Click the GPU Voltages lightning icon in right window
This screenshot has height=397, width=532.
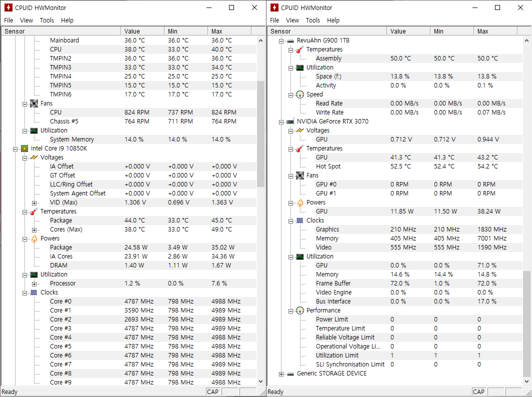[x=300, y=130]
